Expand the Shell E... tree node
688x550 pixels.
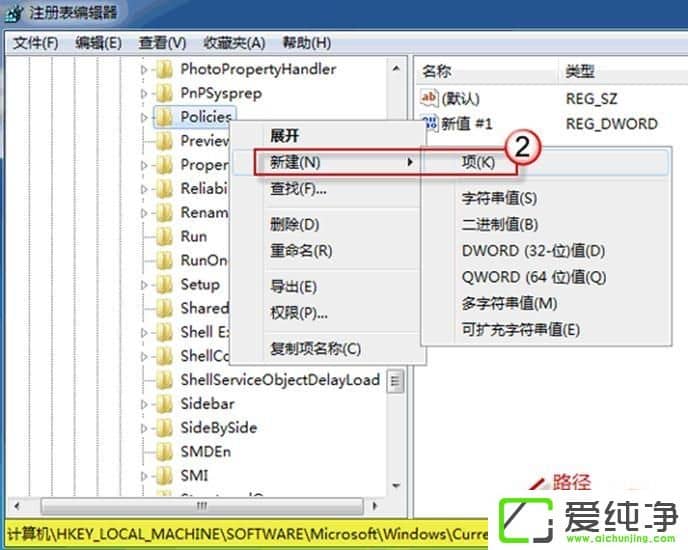tap(144, 332)
